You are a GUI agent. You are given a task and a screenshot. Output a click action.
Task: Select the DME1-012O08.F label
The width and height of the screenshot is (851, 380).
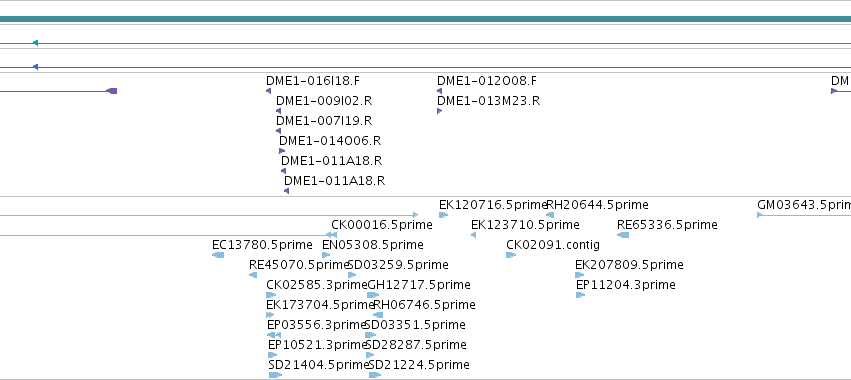487,81
